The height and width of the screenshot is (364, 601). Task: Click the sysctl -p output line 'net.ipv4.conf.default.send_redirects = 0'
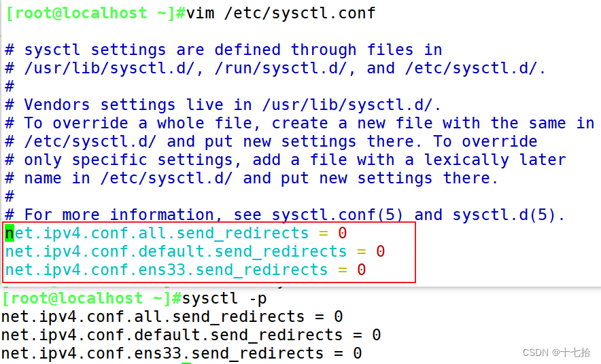point(191,335)
